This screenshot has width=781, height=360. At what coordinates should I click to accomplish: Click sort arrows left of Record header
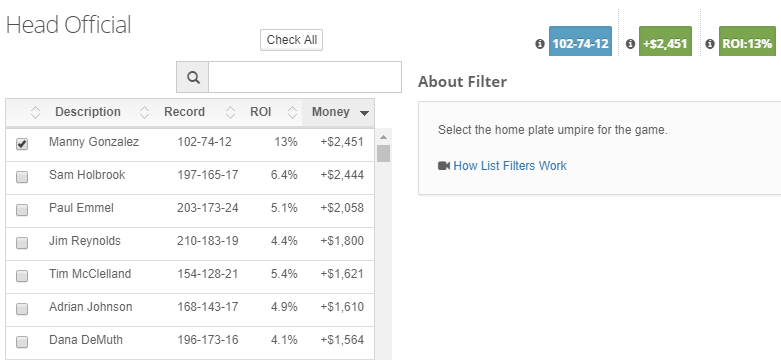144,112
